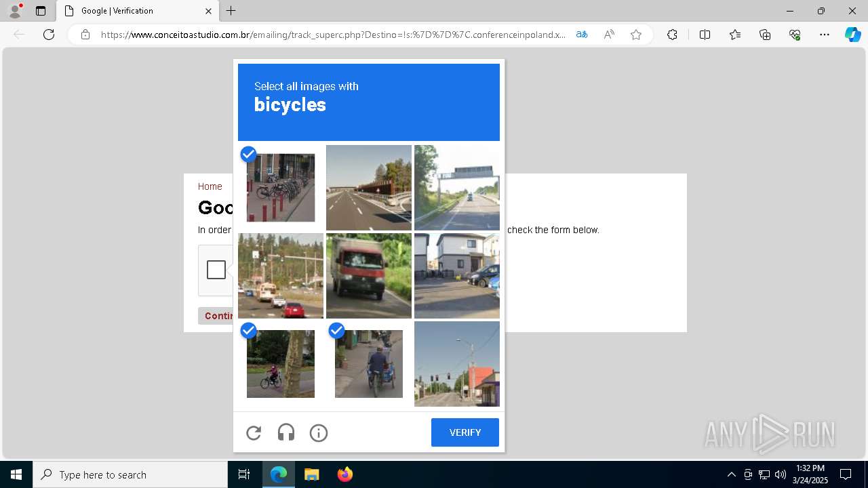
Task: Deselect the bicycle rack image tile
Action: 281,188
